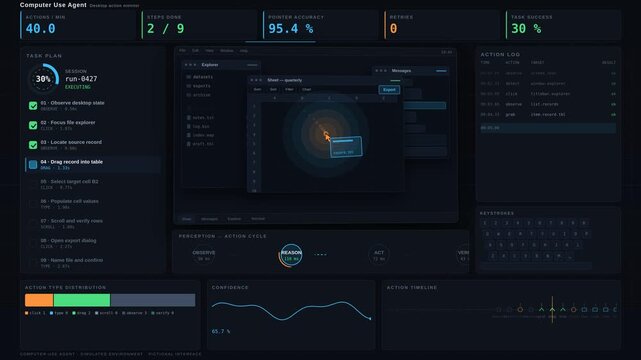Click the archive folder icon in Explorer
The height and width of the screenshot is (360, 641).
click(x=188, y=95)
